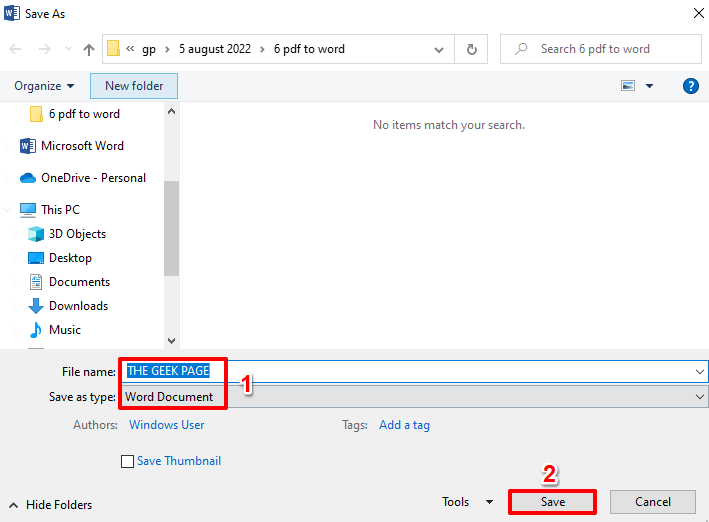Select Microsoft Word in navigation pane
The image size is (709, 522).
coord(82,146)
